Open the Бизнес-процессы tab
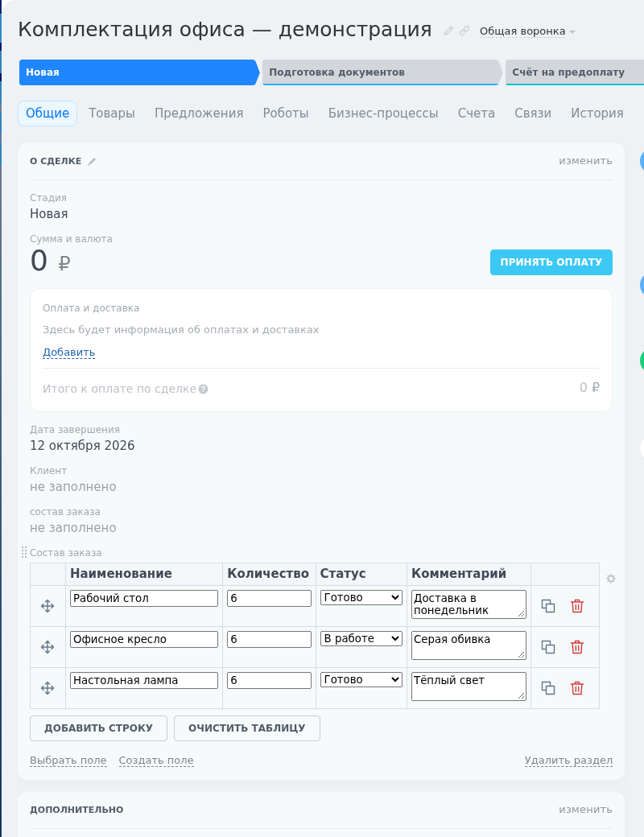 (x=383, y=113)
